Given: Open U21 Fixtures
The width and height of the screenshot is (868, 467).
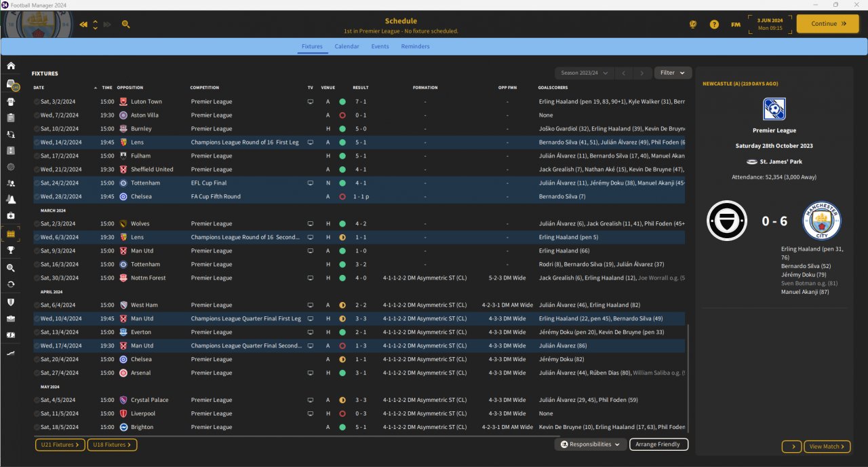Looking at the screenshot, I should point(60,445).
